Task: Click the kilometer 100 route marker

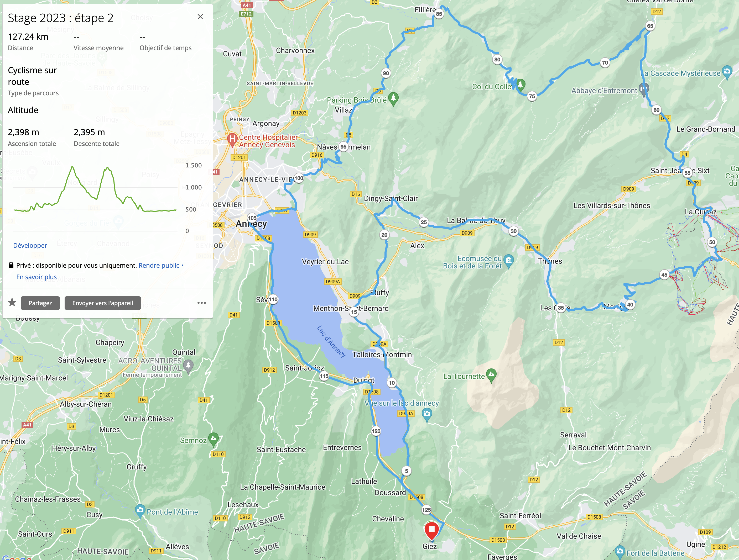Action: click(299, 178)
